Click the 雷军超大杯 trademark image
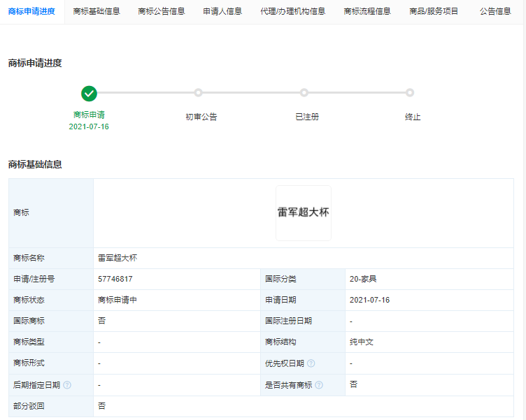Image resolution: width=526 pixels, height=420 pixels. tap(303, 213)
